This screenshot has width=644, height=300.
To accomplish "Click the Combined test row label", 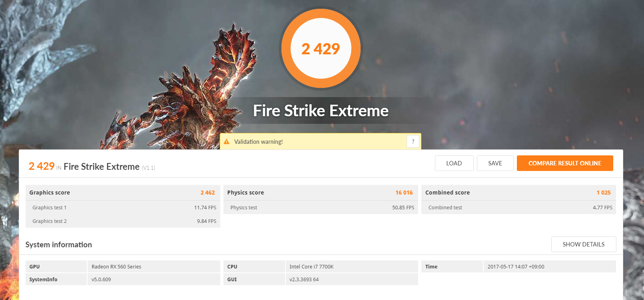I will [x=445, y=207].
